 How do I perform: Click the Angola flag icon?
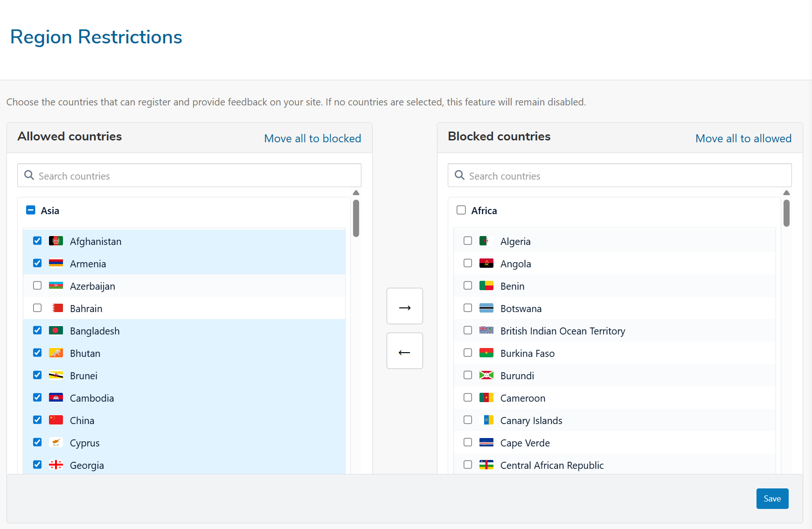(x=486, y=264)
